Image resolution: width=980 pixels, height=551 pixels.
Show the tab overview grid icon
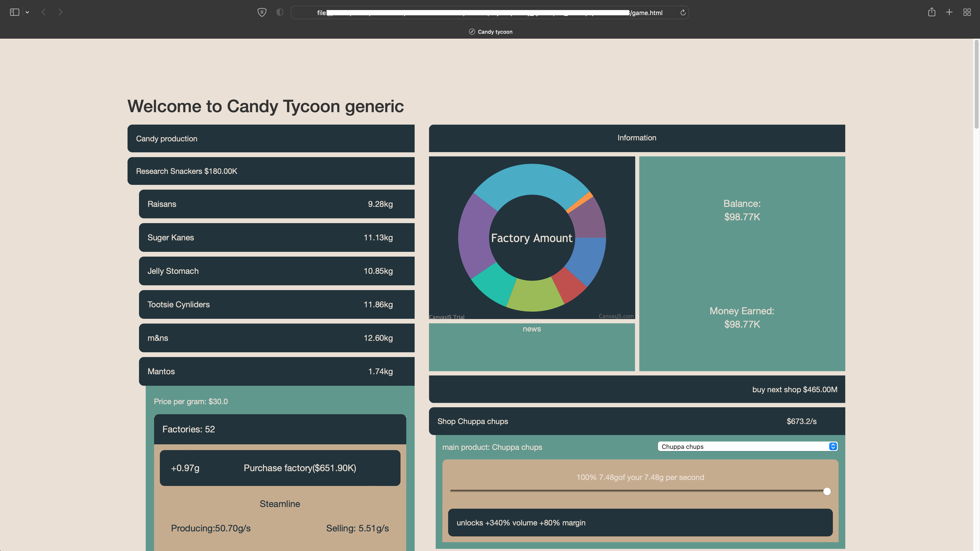point(967,12)
